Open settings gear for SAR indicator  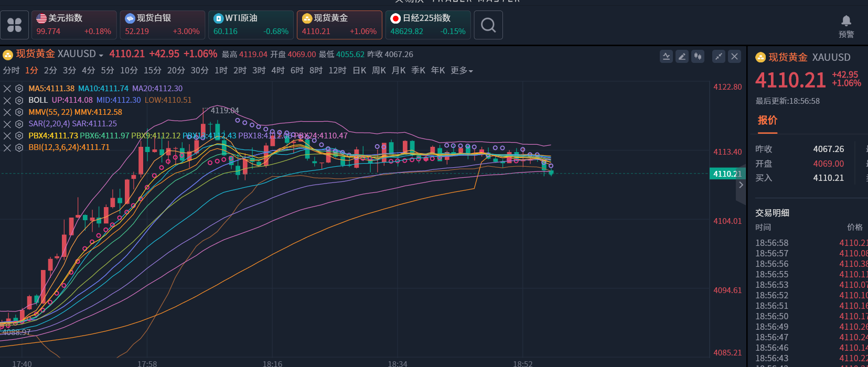(x=19, y=124)
